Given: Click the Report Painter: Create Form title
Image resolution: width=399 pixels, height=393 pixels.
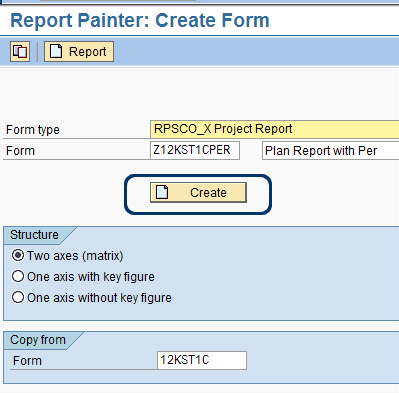Looking at the screenshot, I should coord(140,20).
